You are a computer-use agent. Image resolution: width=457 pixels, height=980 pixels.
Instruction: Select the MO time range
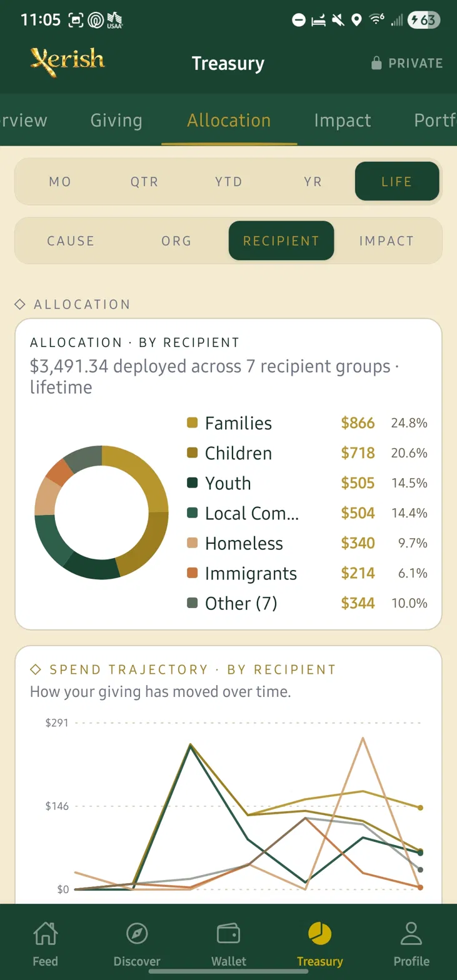(60, 182)
